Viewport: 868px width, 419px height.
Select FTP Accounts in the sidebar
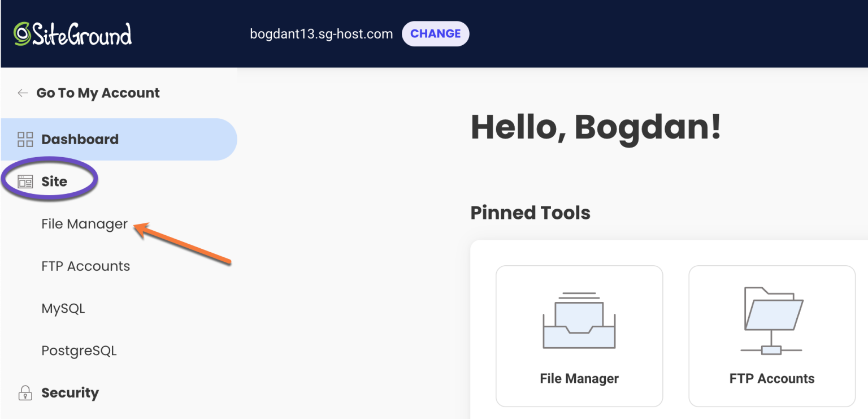tap(85, 266)
